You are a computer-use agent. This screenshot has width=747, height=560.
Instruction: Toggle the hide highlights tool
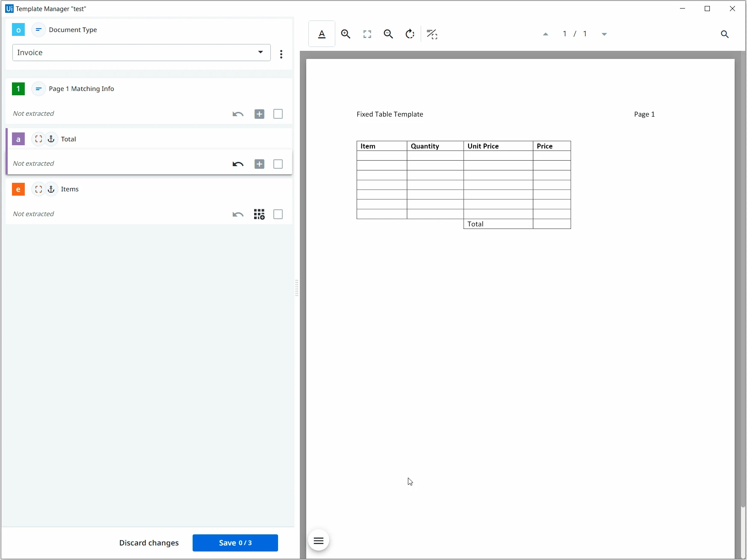432,34
